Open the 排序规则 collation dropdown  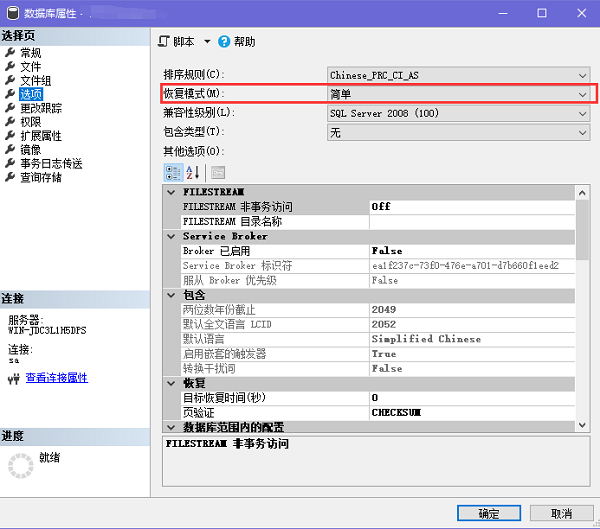tap(582, 75)
